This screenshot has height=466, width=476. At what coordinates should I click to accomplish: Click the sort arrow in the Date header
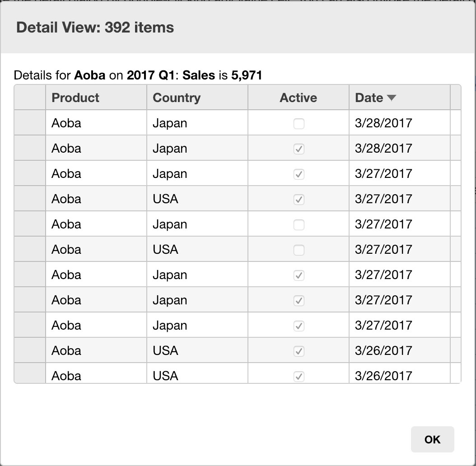(x=392, y=98)
